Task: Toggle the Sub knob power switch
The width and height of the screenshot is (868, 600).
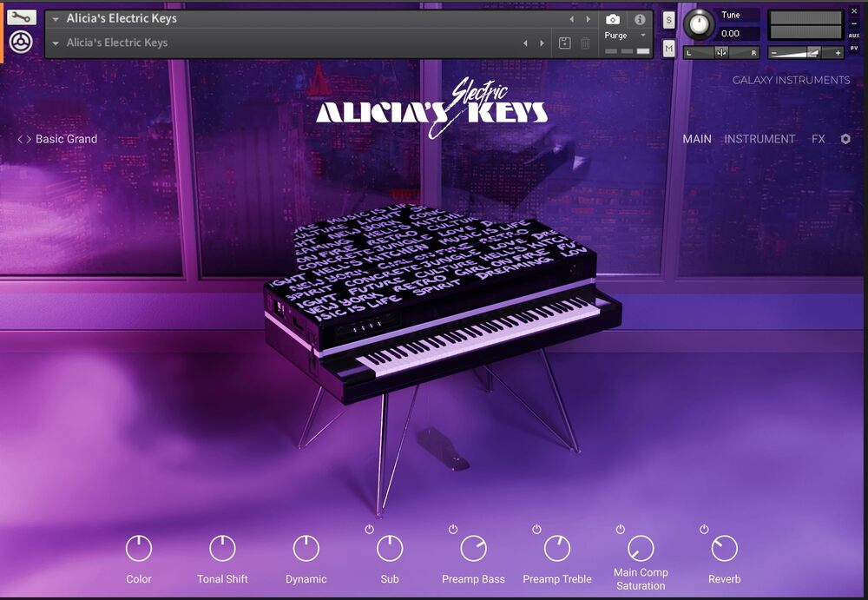Action: pyautogui.click(x=368, y=528)
